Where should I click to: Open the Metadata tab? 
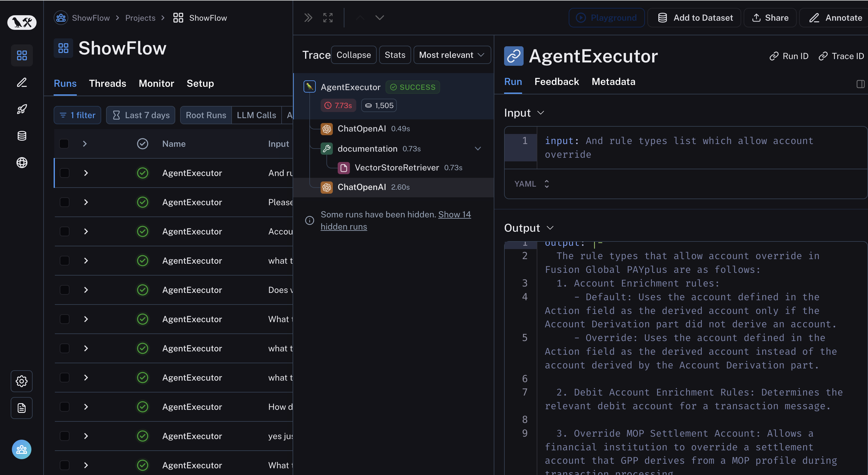613,82
